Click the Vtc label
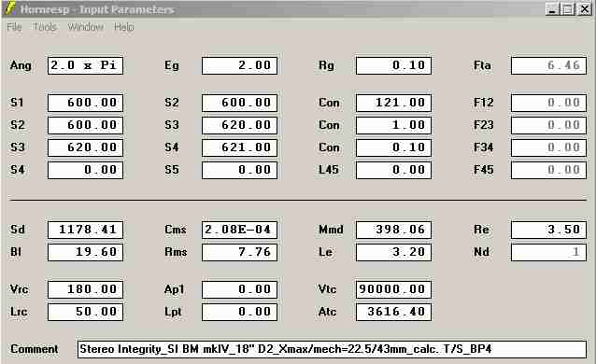 (x=327, y=289)
